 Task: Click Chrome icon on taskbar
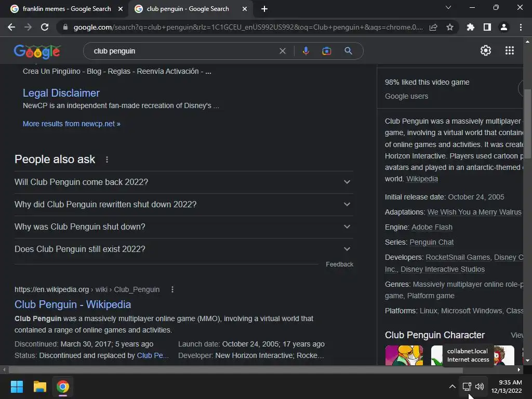(x=63, y=387)
